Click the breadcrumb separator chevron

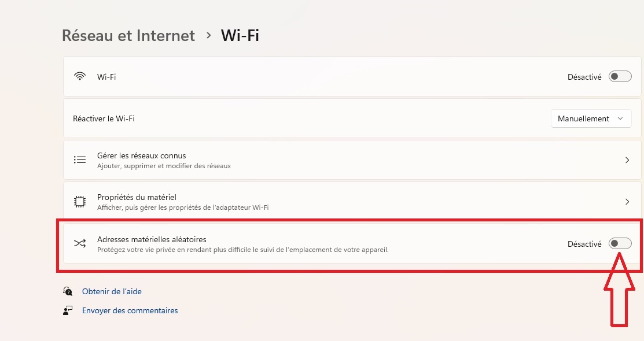tap(208, 36)
